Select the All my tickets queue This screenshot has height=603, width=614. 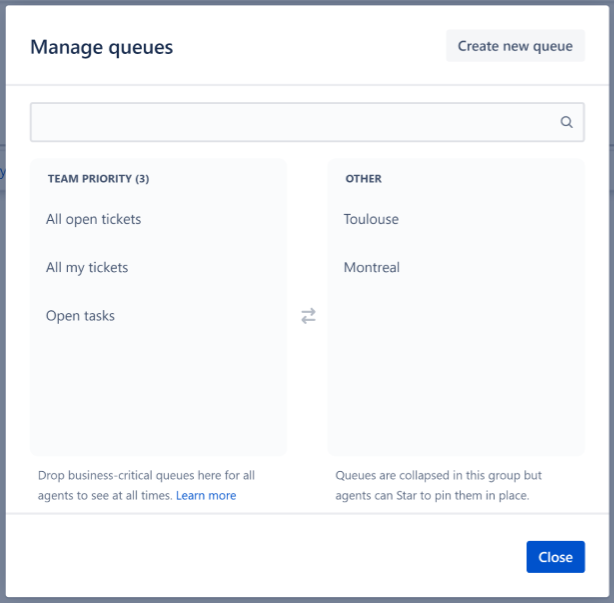(x=87, y=267)
